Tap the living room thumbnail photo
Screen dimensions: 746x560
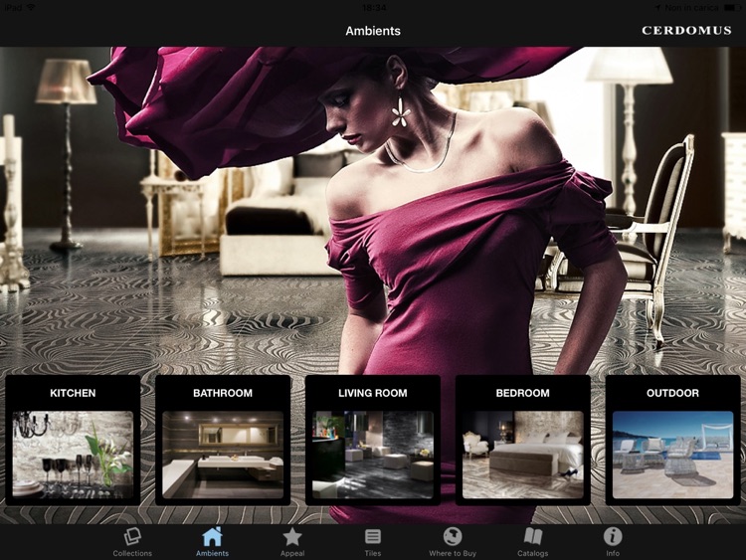[x=373, y=455]
